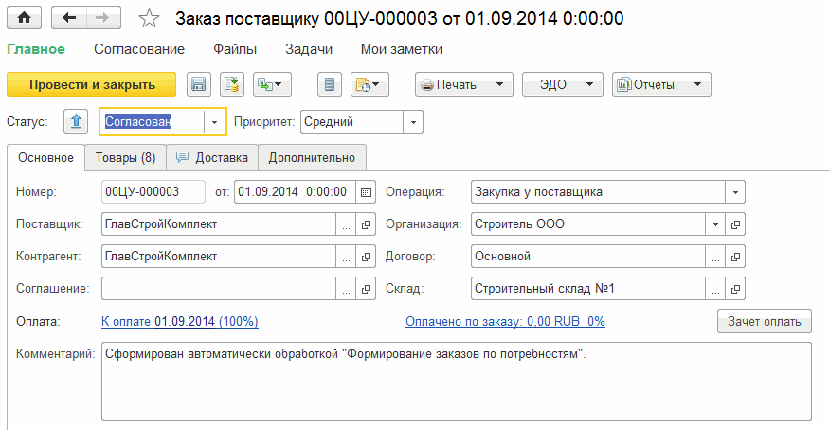Open the Мои заметки section
The height and width of the screenshot is (430, 830).
(402, 49)
